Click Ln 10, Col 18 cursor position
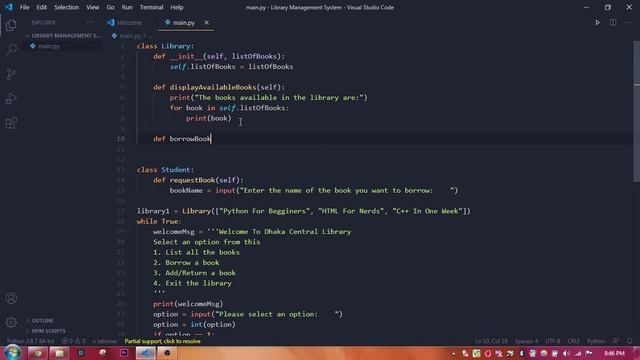 point(491,341)
